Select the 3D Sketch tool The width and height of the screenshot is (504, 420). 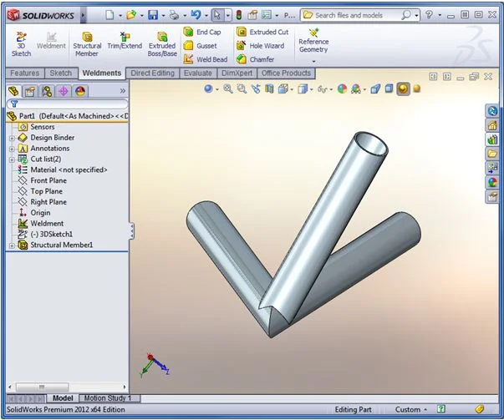(21, 44)
